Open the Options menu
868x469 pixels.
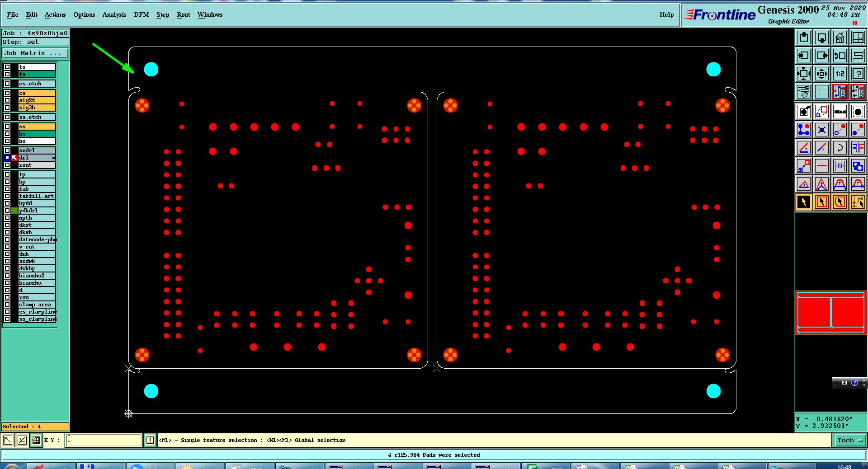(84, 14)
